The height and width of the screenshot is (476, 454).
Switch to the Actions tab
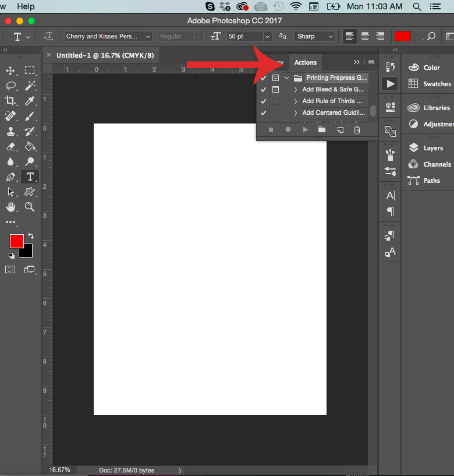(x=306, y=63)
